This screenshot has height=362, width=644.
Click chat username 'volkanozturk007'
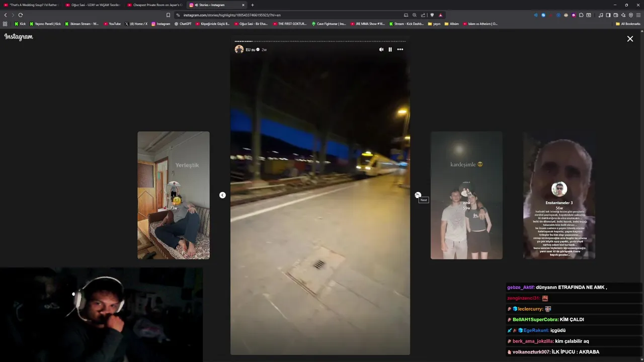point(531,352)
